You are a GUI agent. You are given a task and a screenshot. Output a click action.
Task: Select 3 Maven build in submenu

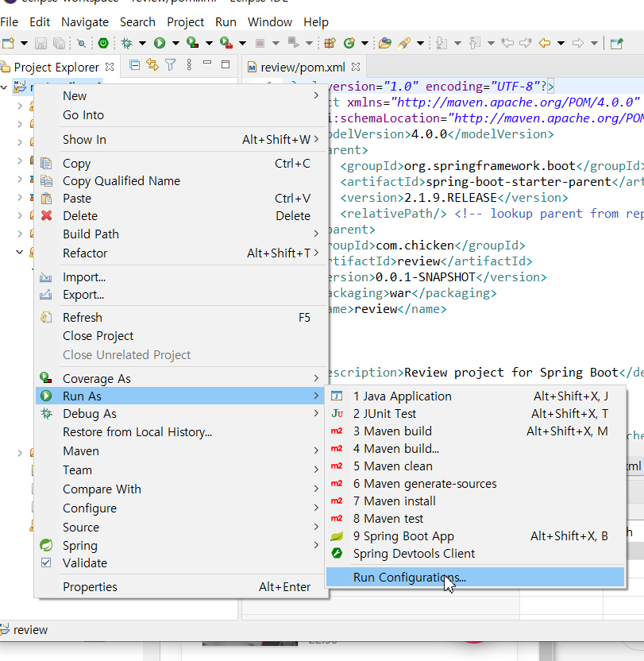[475, 431]
